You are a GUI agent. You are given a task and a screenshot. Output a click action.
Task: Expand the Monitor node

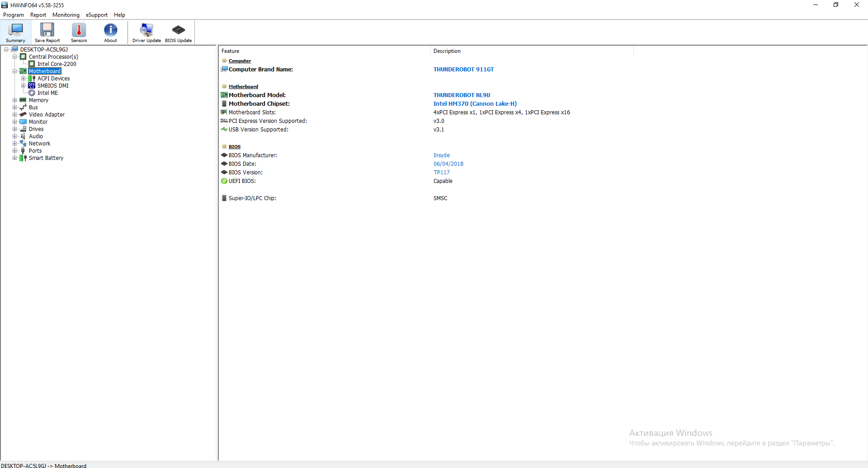click(15, 122)
